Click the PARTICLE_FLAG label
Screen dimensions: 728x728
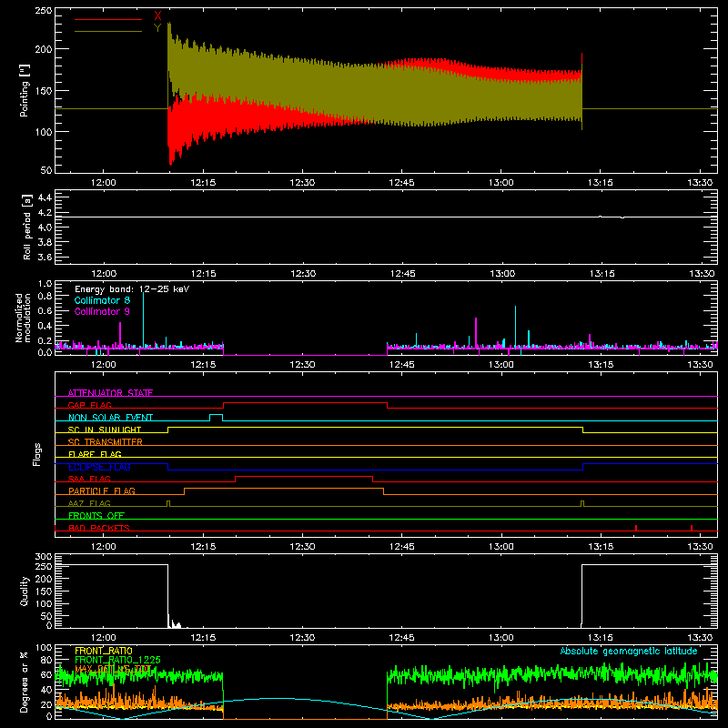(102, 490)
